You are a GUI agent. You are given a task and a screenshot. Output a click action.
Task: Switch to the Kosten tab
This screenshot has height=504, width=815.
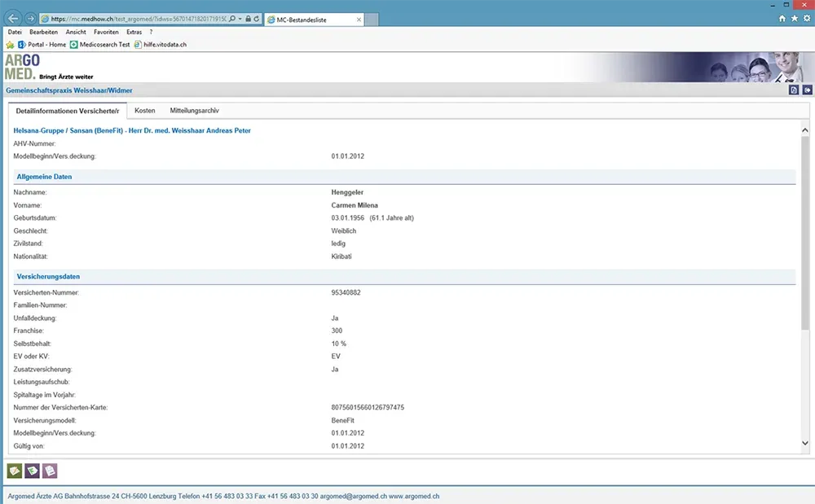point(145,111)
